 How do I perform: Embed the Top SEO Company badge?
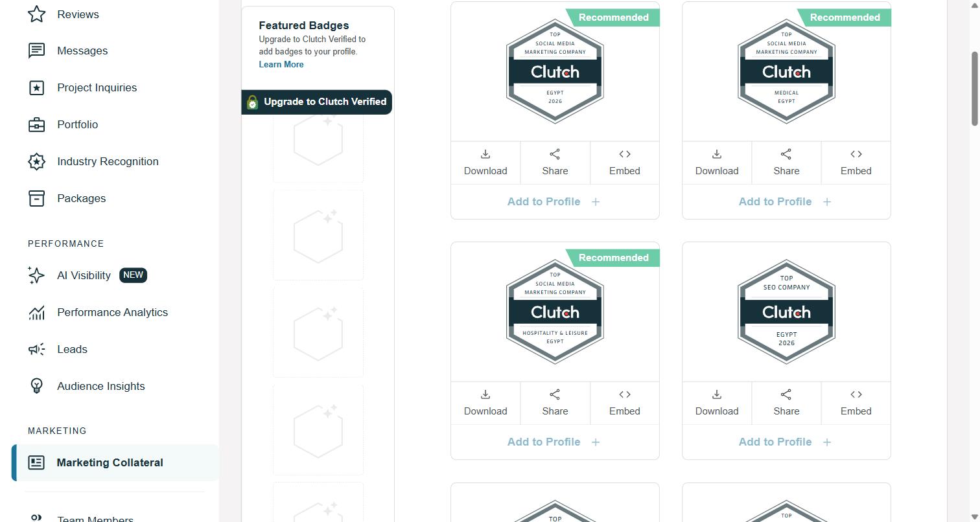[856, 403]
